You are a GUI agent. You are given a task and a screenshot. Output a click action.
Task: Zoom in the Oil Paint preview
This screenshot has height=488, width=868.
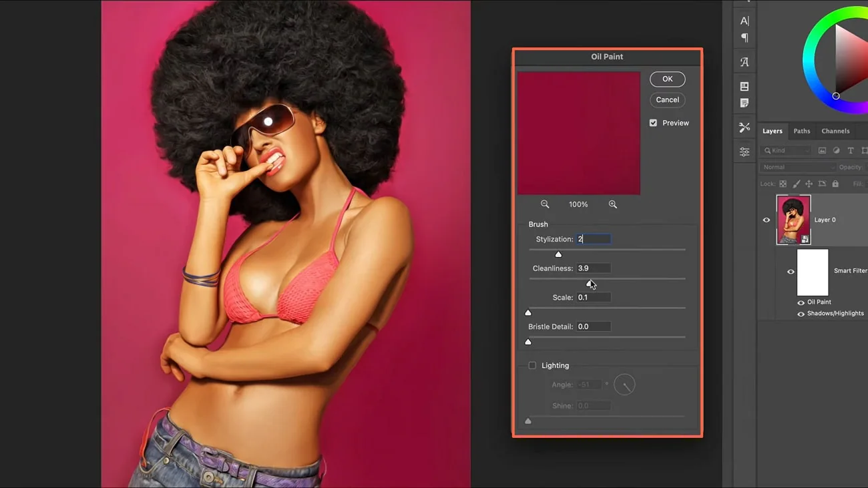pos(613,204)
